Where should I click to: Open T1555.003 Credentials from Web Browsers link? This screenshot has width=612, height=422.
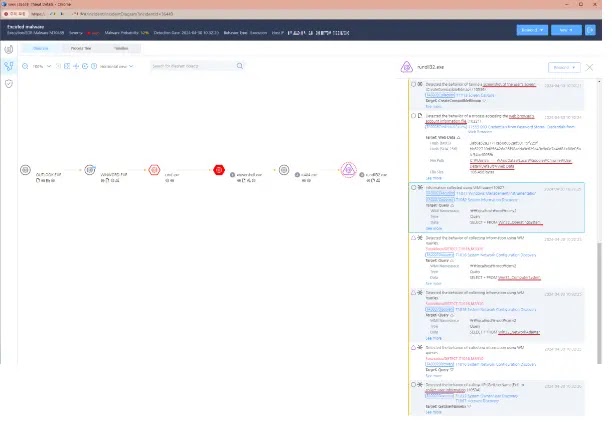pyautogui.click(x=521, y=129)
